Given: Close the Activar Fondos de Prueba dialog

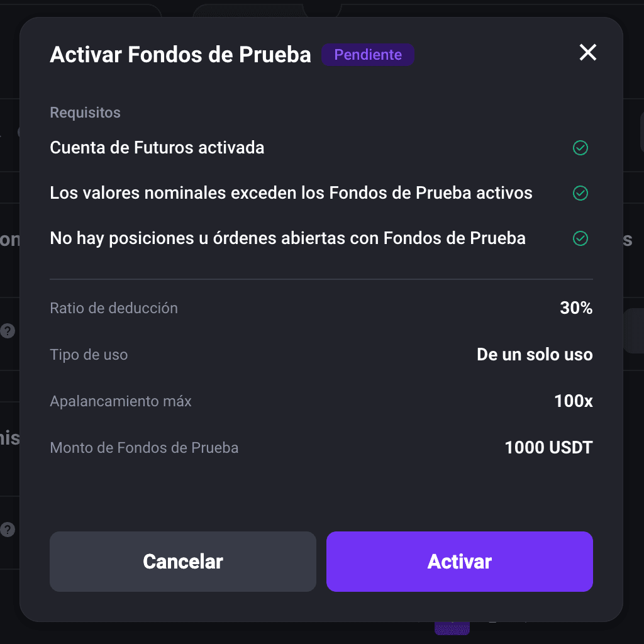Looking at the screenshot, I should coord(588,53).
